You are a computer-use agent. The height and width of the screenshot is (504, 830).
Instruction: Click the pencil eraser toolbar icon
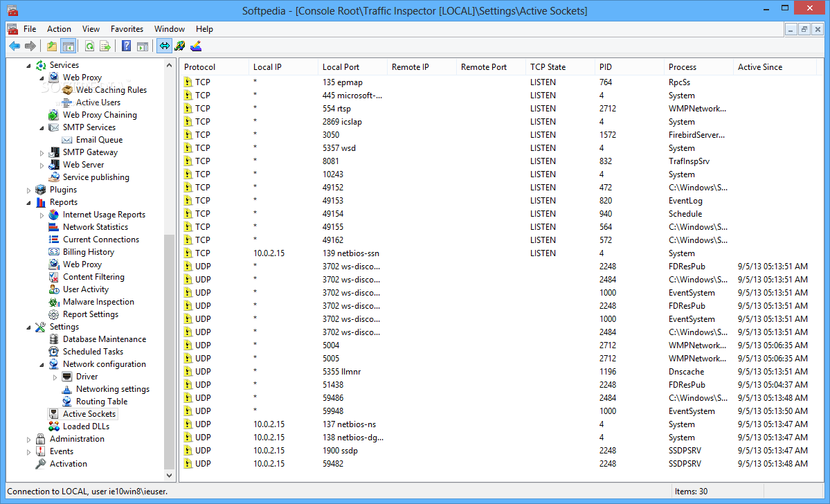click(196, 46)
